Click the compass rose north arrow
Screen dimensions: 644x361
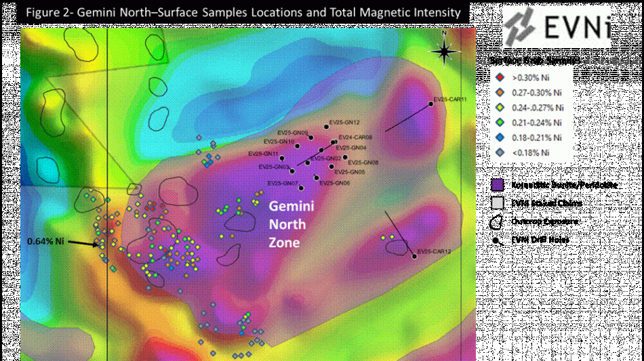pos(444,49)
